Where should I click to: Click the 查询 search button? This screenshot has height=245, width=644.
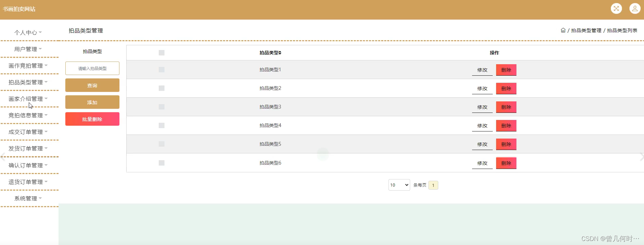[x=92, y=85]
